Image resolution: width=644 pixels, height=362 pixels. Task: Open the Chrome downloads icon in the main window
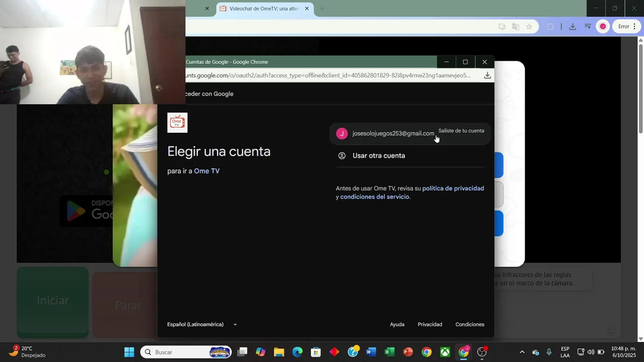[x=573, y=27]
